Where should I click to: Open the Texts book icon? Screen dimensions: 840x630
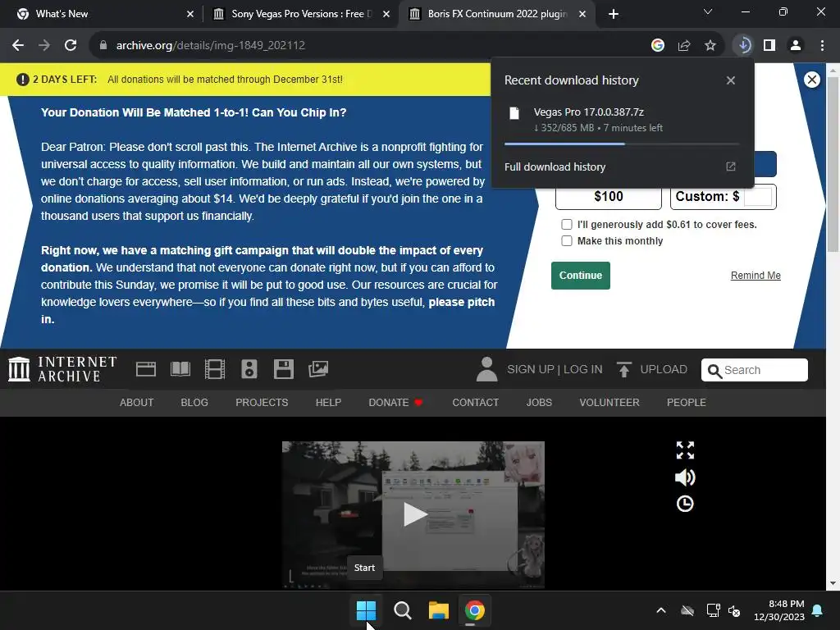(180, 369)
